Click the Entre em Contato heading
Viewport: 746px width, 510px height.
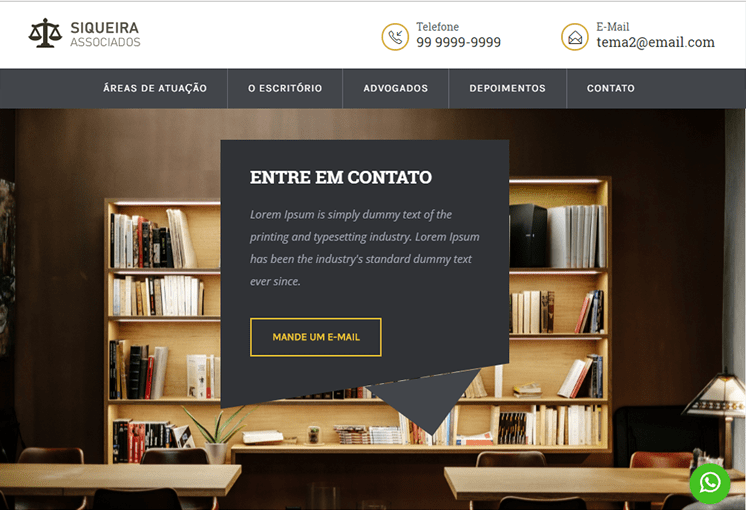(x=341, y=177)
